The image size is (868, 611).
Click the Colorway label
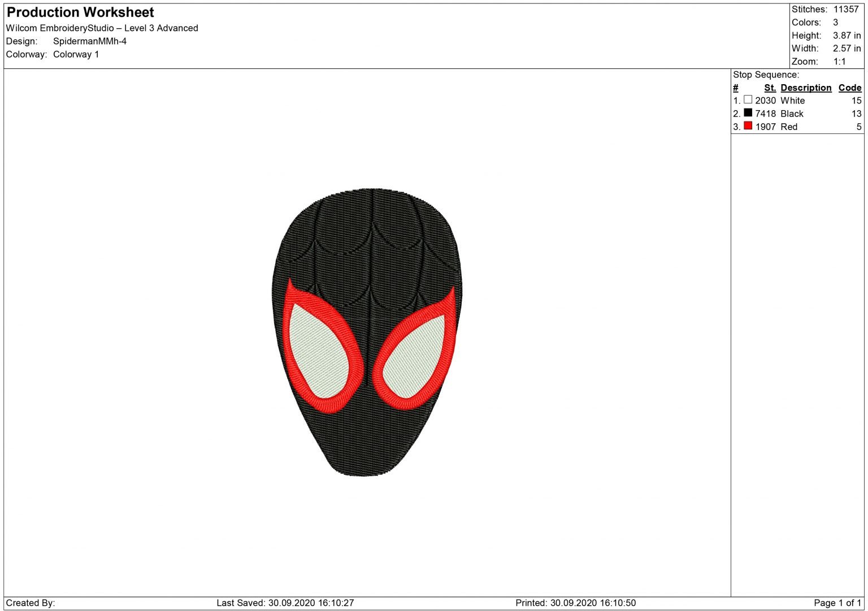coord(27,54)
